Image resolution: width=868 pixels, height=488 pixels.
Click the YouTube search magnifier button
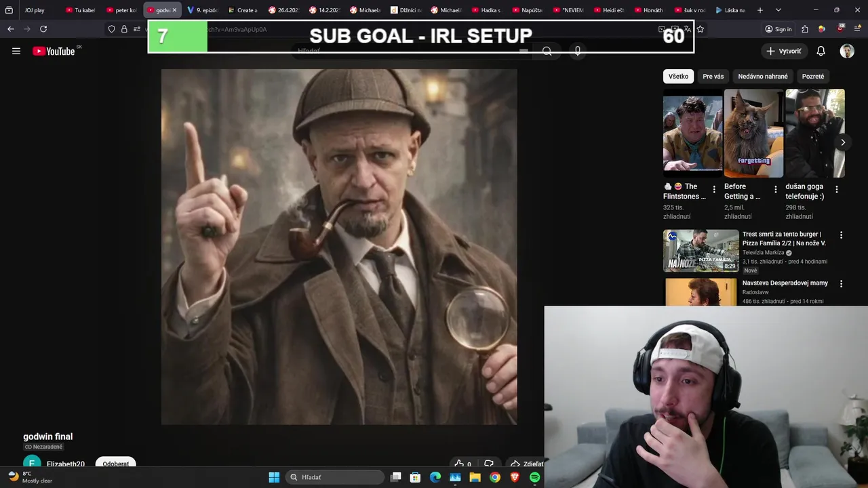point(547,51)
